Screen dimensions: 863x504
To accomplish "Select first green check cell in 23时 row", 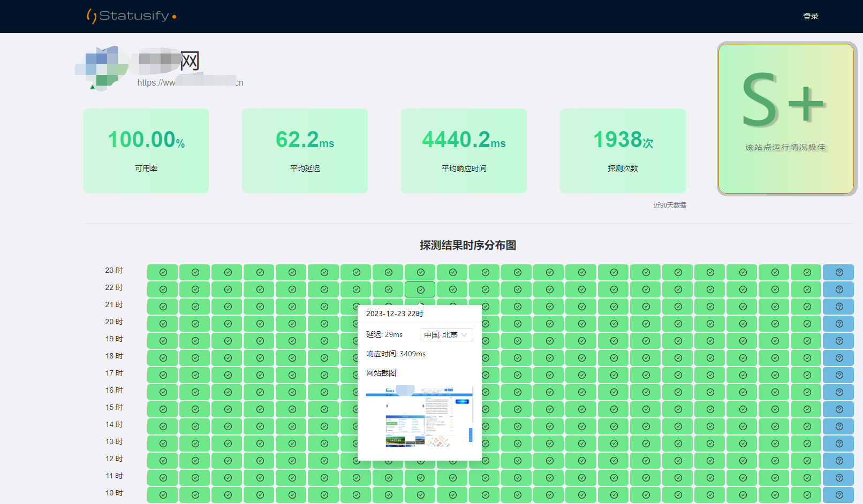I will tap(163, 272).
